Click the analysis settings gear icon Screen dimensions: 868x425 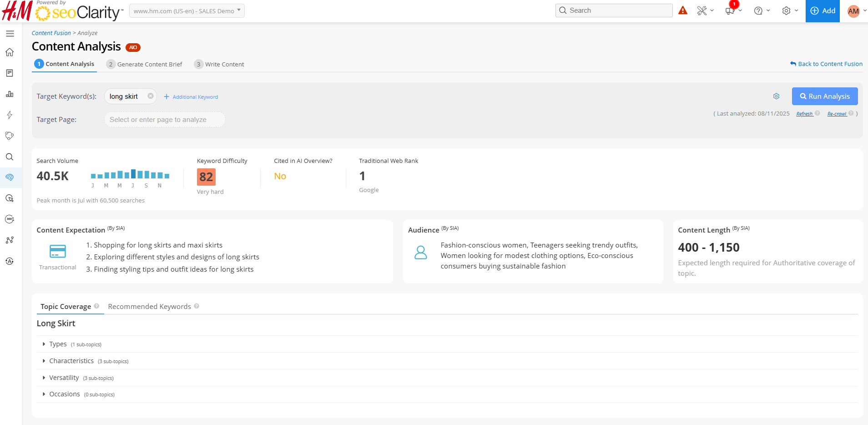point(776,96)
